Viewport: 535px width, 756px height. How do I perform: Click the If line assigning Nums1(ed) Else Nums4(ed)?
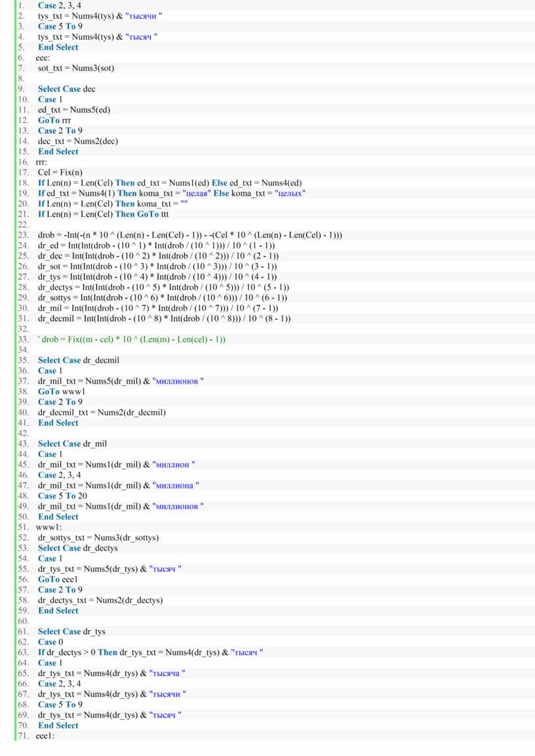pos(170,183)
